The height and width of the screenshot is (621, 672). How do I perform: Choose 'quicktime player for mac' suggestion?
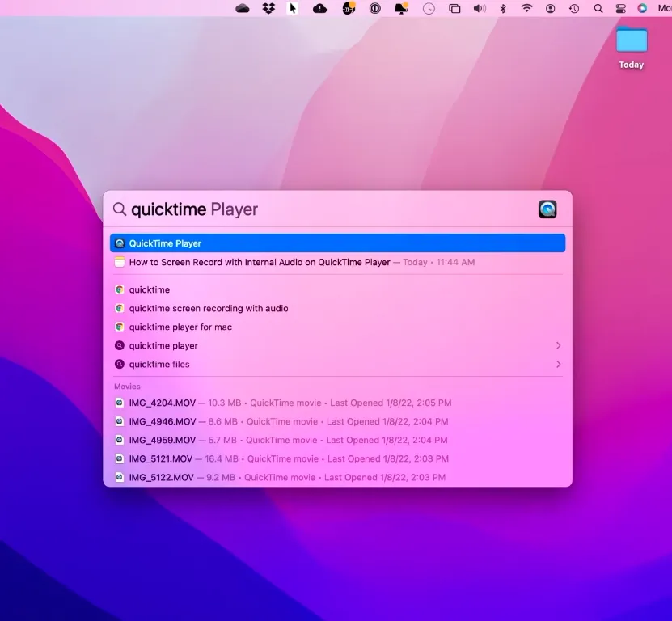pos(338,327)
